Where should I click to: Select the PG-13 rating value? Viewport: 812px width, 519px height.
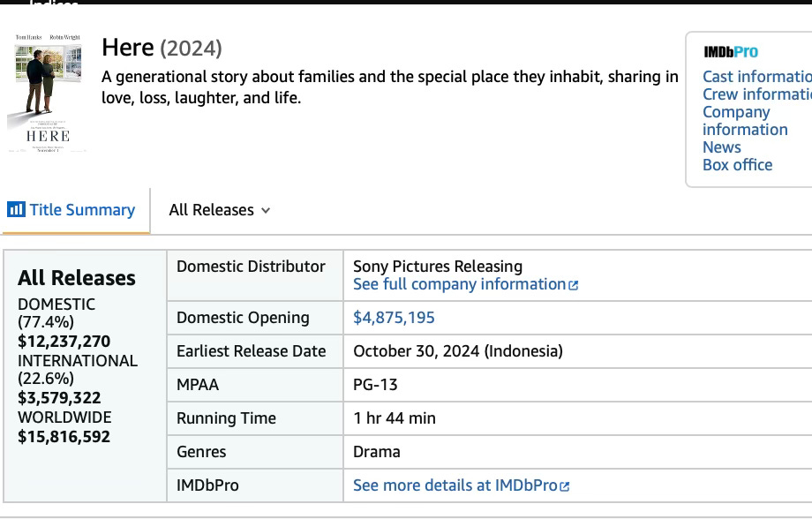[375, 385]
